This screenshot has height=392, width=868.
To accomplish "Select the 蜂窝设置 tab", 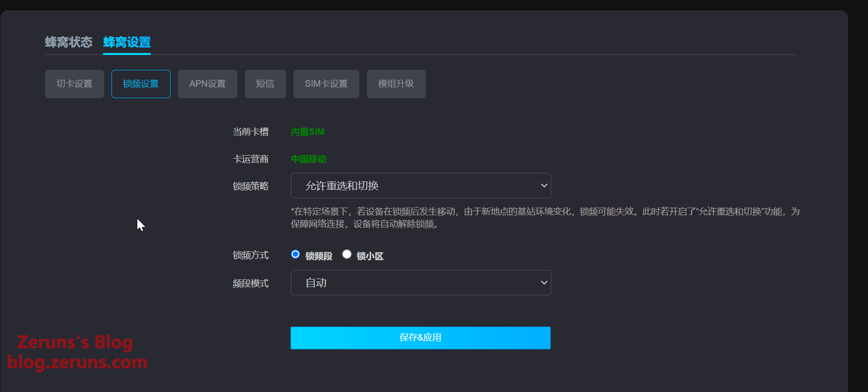I will click(x=127, y=42).
